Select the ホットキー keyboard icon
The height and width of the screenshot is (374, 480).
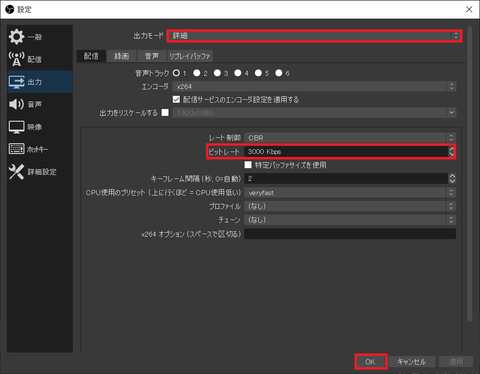[16, 149]
